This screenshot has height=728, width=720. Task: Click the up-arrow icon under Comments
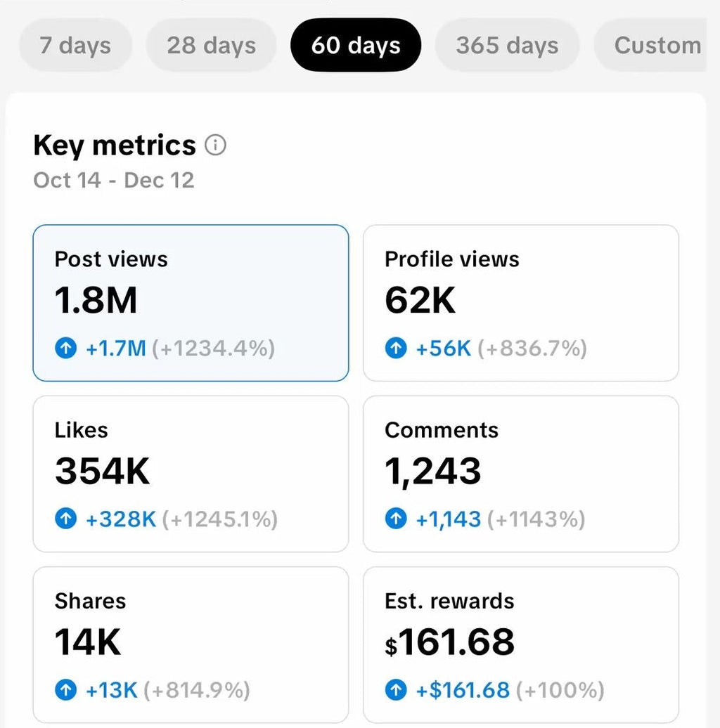pyautogui.click(x=396, y=519)
